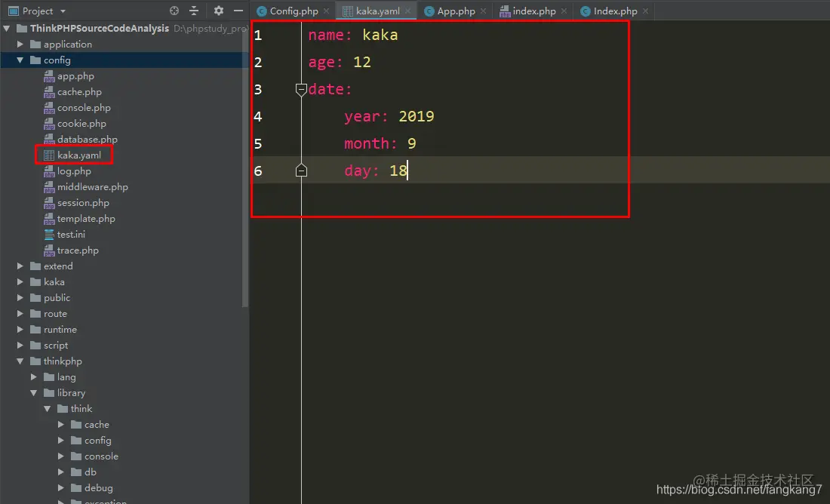
Task: Click the locate/scroll-from-source target icon
Action: pyautogui.click(x=174, y=11)
